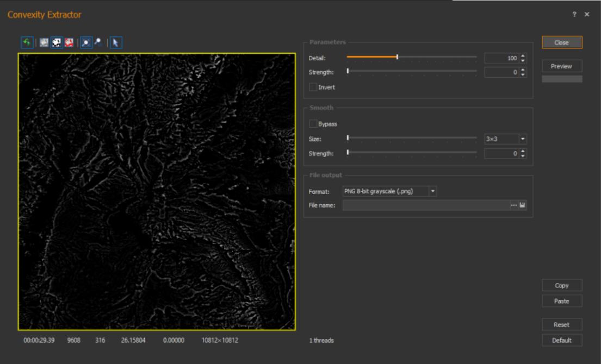The width and height of the screenshot is (601, 364).
Task: Select the black-and-white mask view icon
Action: click(x=57, y=42)
